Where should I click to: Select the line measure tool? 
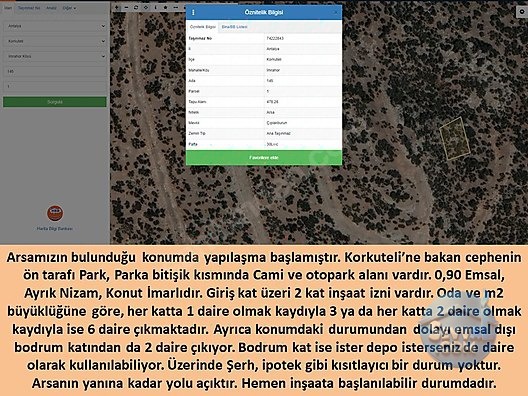(x=175, y=7)
